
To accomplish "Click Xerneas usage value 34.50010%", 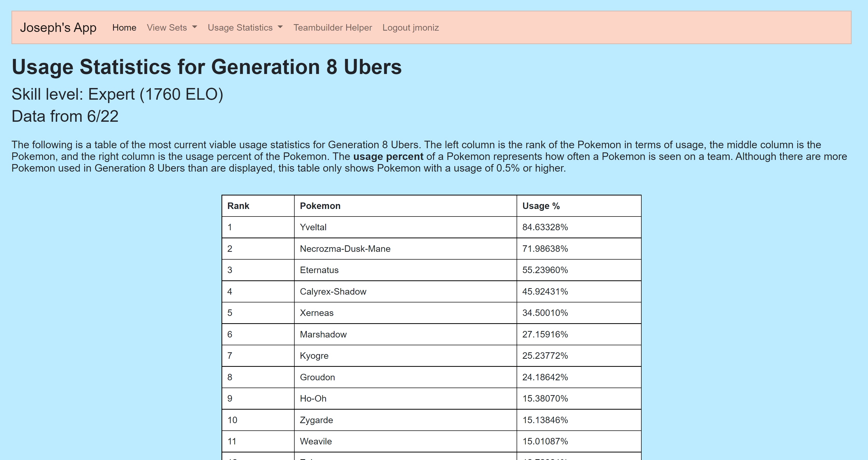I will coord(545,313).
